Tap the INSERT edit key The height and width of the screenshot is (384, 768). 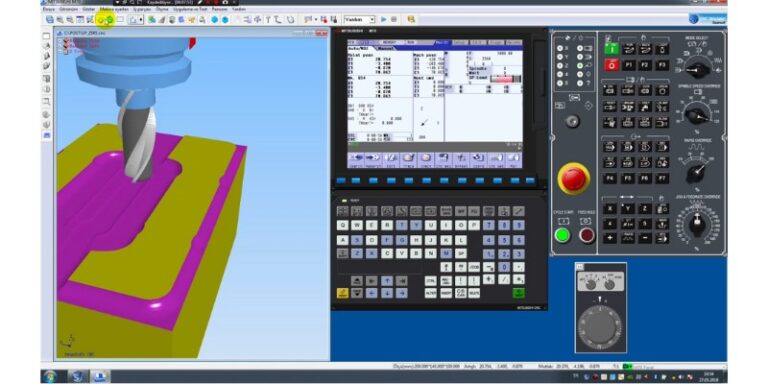tap(446, 293)
